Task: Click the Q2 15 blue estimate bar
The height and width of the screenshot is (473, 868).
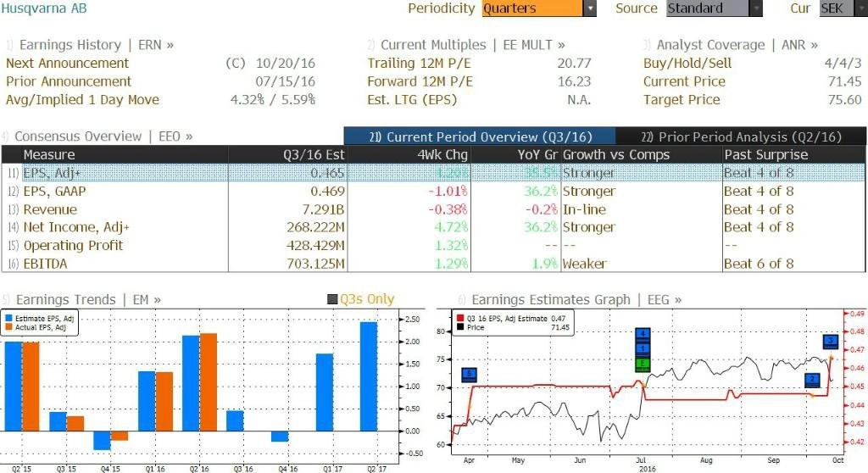Action: pyautogui.click(x=14, y=386)
